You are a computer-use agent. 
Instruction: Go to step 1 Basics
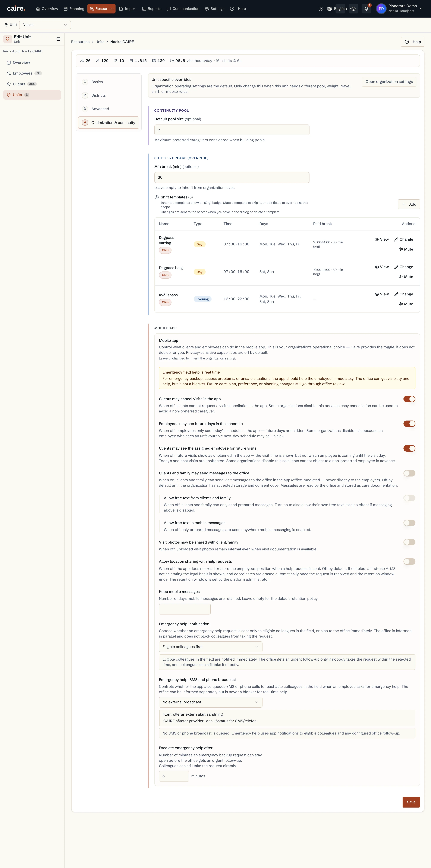[x=108, y=82]
